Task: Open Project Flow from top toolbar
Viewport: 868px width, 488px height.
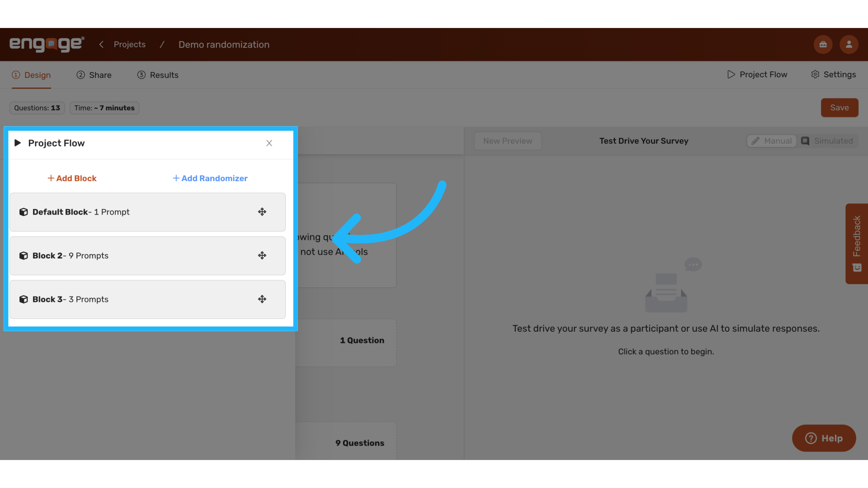Action: pos(757,75)
